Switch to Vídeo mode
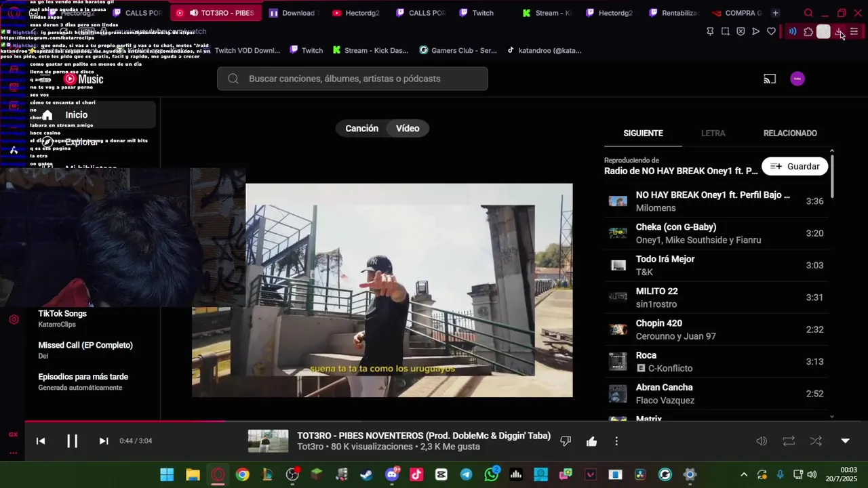The width and height of the screenshot is (868, 488). click(x=408, y=128)
